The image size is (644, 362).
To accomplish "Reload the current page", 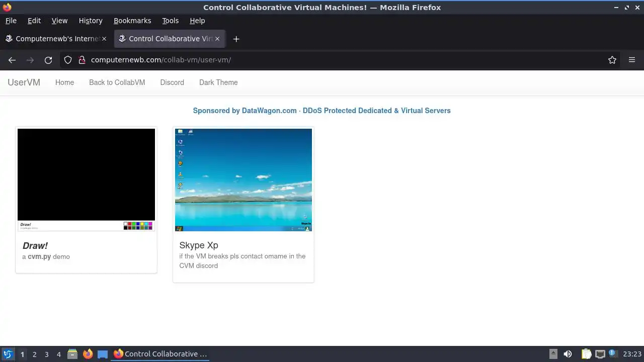I will coord(48,60).
